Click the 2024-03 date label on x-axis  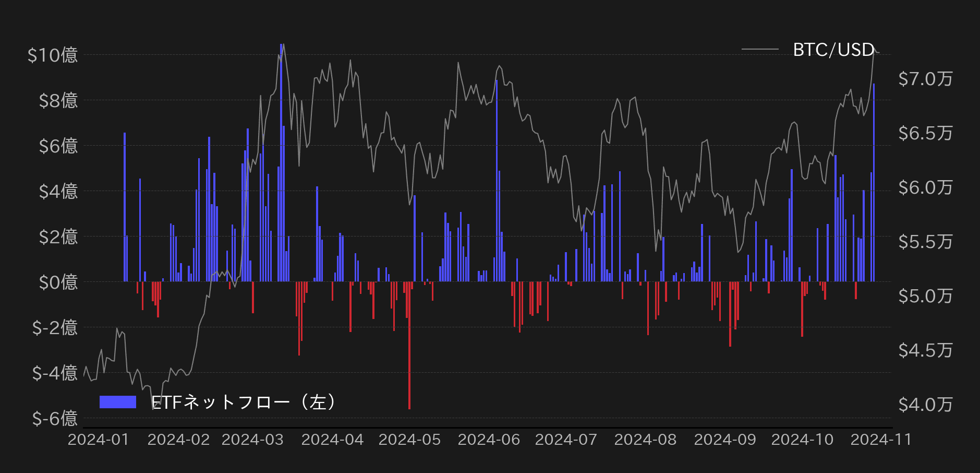point(252,440)
